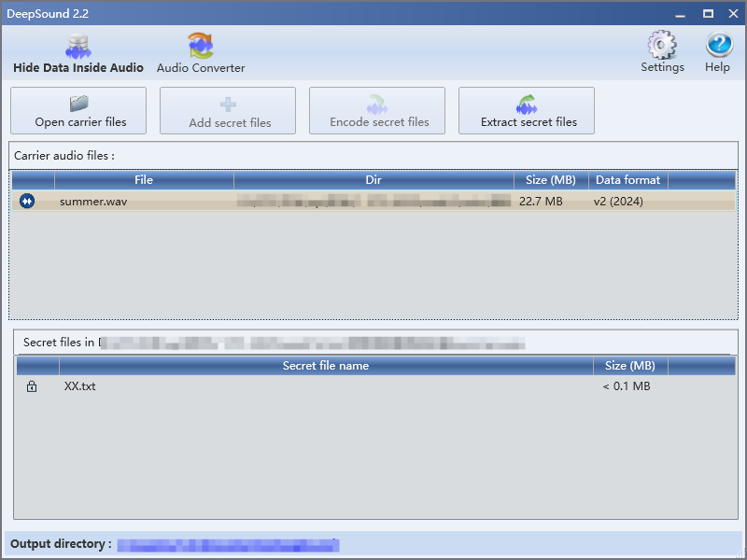
Task: Select the XX.txt secret file
Action: pos(80,386)
